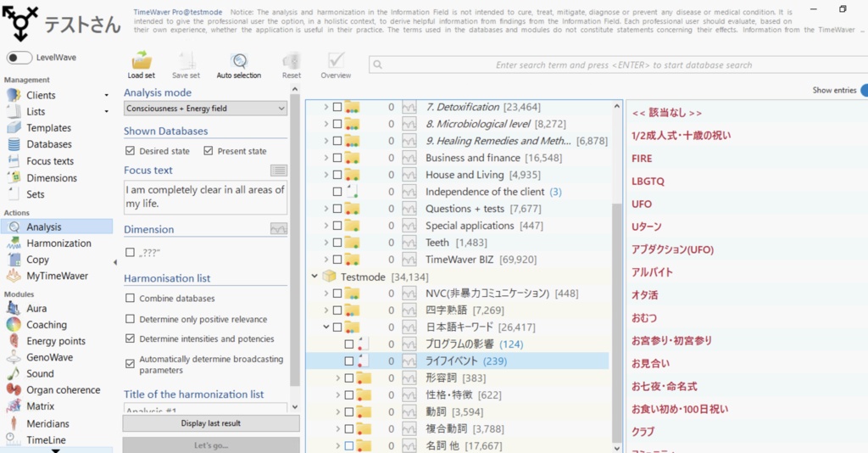
Task: Select the LBGTQ entry
Action: click(648, 181)
